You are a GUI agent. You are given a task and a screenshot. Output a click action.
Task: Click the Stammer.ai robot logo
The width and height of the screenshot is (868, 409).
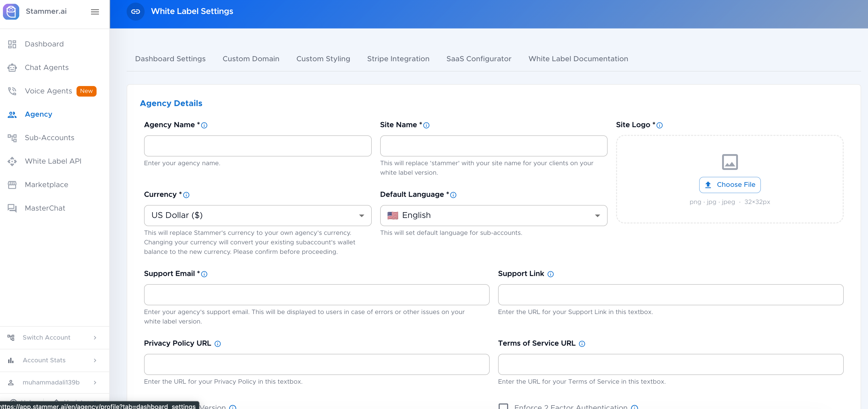click(x=11, y=12)
